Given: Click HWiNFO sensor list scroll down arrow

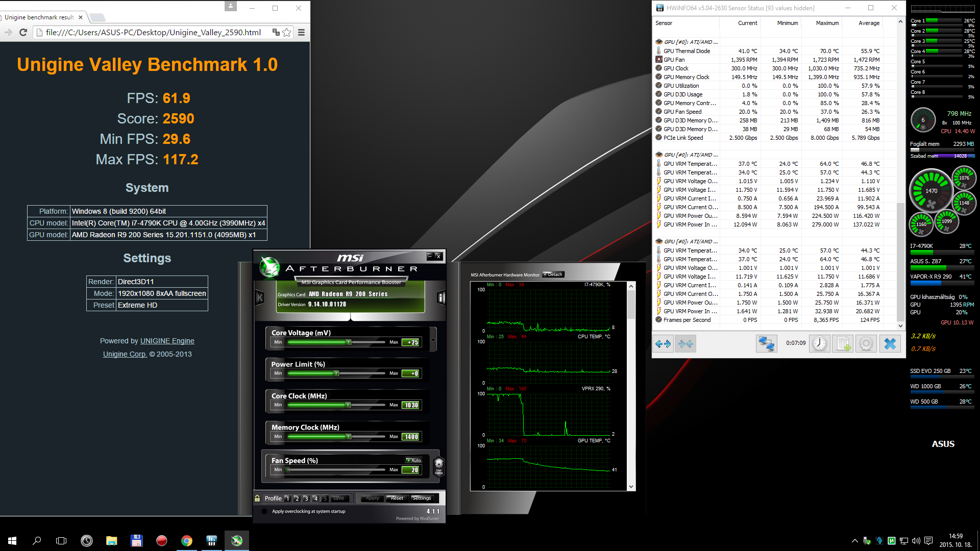Looking at the screenshot, I should pos(901,325).
